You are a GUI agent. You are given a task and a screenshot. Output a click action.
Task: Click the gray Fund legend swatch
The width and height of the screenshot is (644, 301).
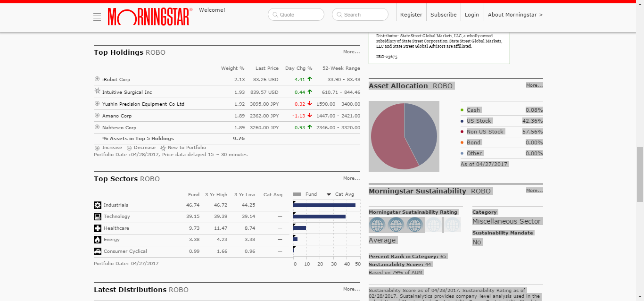[297, 194]
